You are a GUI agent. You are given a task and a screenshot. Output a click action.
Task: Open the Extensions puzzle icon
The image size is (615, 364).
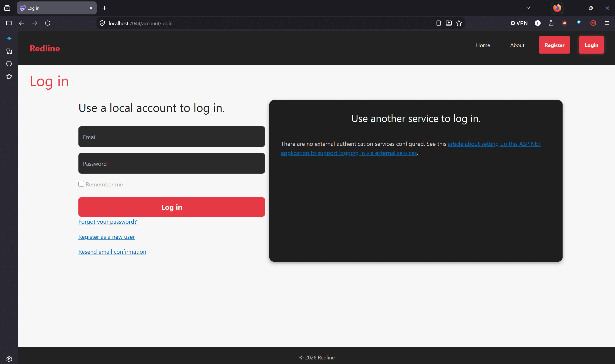point(551,23)
